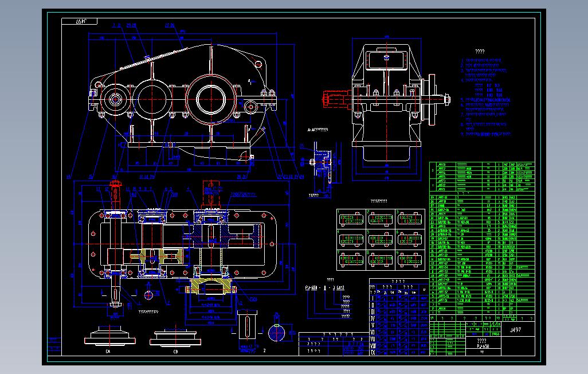Viewport: 588px width, 374px height.
Task: Click the PJ-650 model designation code text
Action: (x=325, y=287)
